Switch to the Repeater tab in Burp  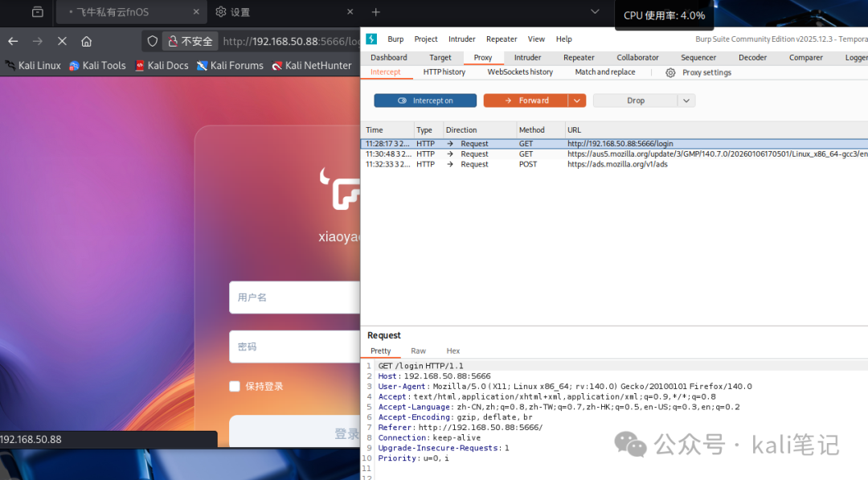coord(579,57)
